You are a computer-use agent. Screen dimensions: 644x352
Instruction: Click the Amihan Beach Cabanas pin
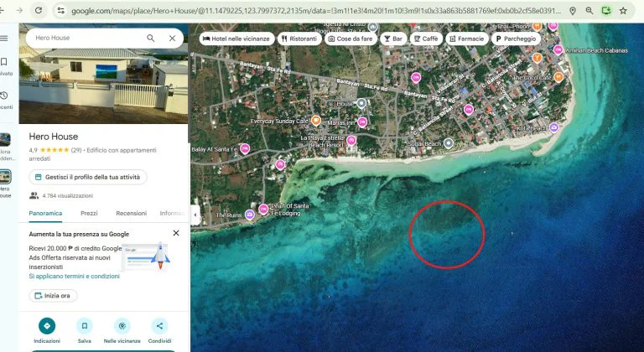tap(558, 49)
